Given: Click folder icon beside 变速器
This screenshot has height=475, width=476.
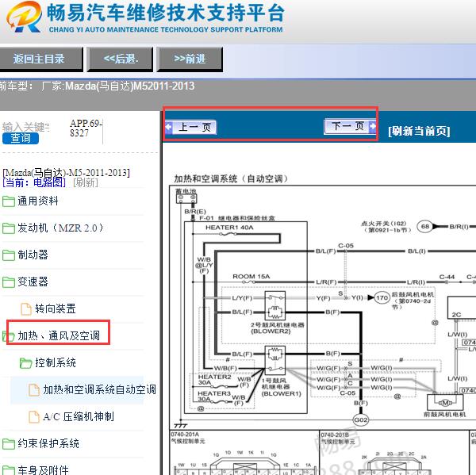Looking at the screenshot, I should pos(9,282).
